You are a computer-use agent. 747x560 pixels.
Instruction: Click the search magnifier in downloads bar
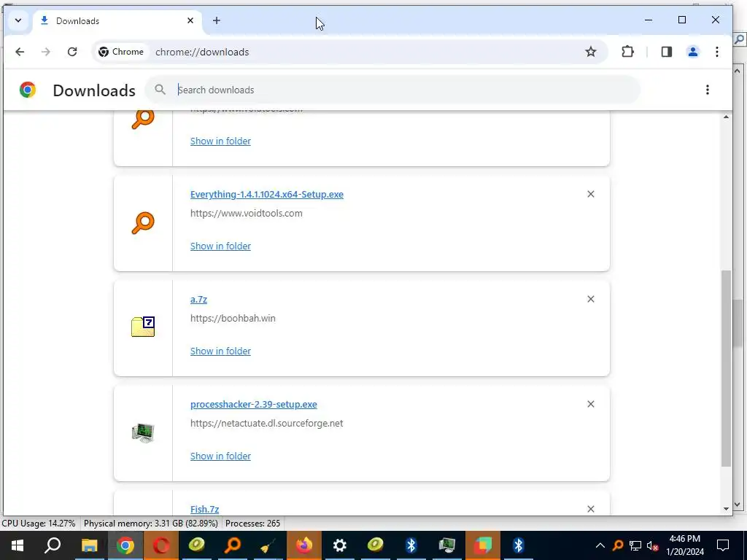point(160,90)
